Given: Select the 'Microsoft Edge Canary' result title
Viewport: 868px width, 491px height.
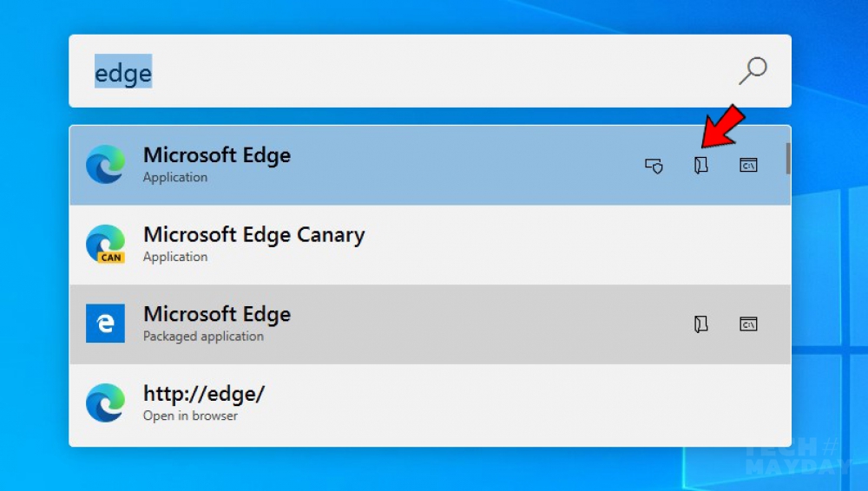Looking at the screenshot, I should coord(254,235).
